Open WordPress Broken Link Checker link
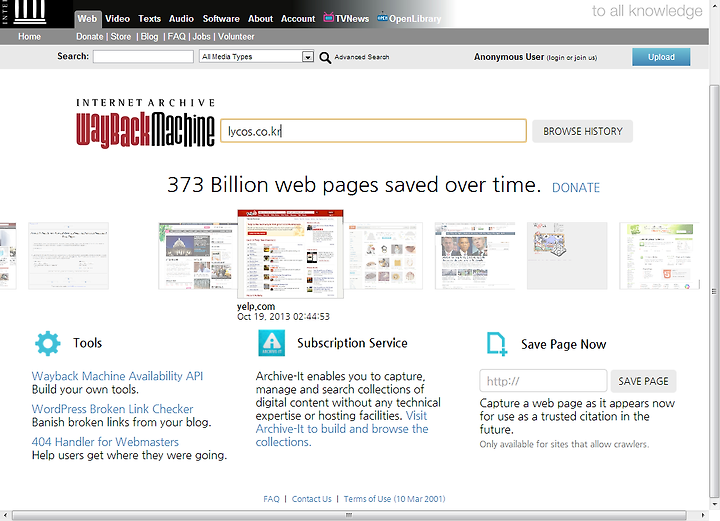 coord(112,409)
